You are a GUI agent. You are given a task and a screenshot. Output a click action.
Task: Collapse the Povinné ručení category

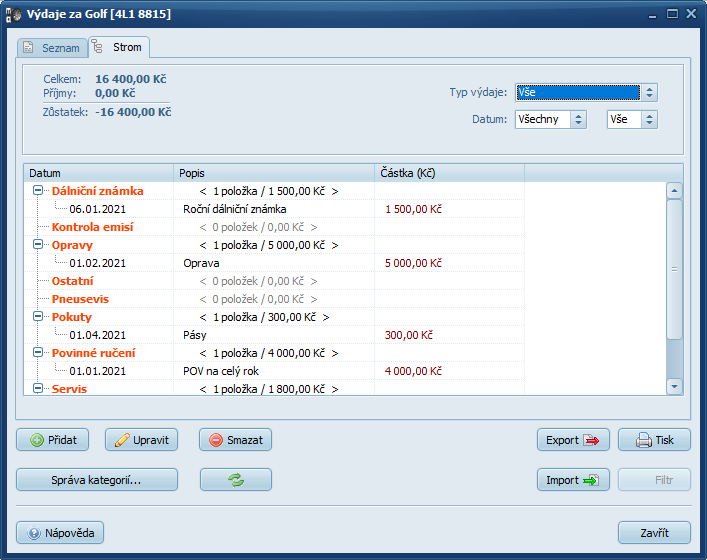pyautogui.click(x=38, y=353)
